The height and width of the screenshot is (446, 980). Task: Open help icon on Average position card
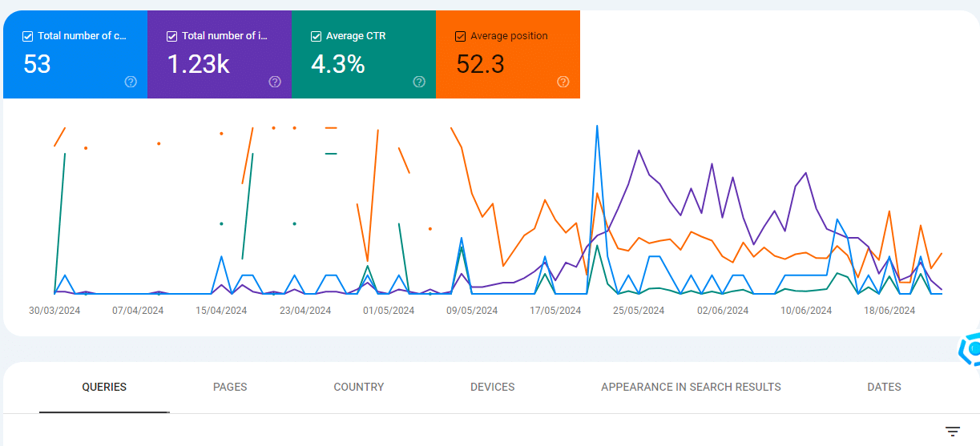[563, 82]
